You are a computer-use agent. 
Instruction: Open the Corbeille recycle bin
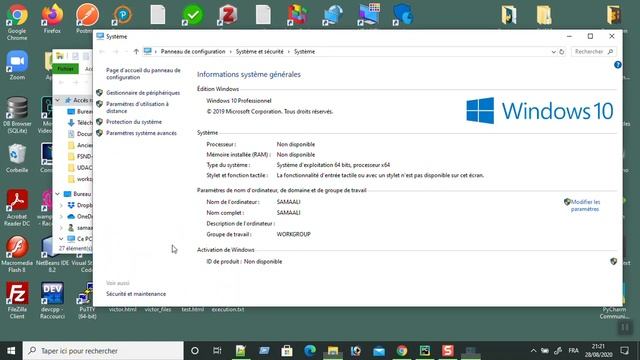click(x=17, y=158)
